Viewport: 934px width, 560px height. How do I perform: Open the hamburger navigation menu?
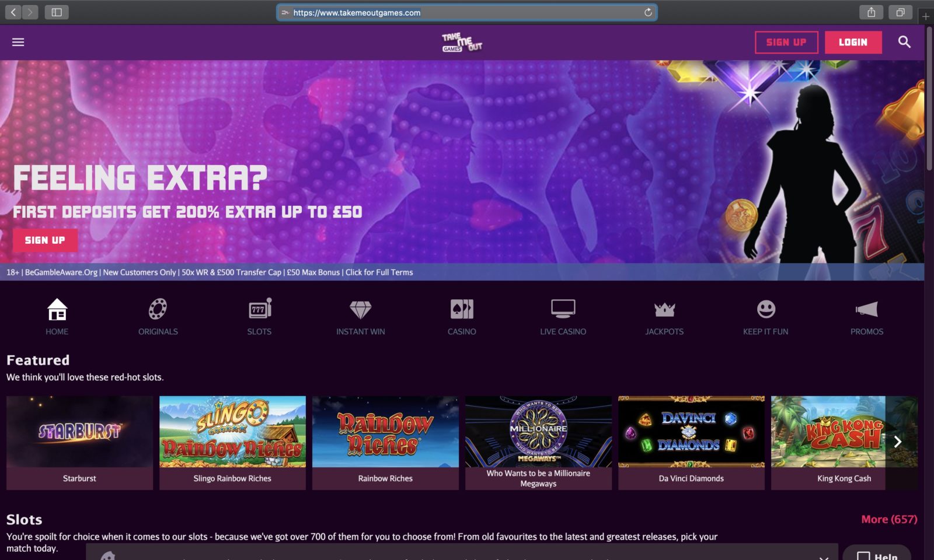(18, 42)
